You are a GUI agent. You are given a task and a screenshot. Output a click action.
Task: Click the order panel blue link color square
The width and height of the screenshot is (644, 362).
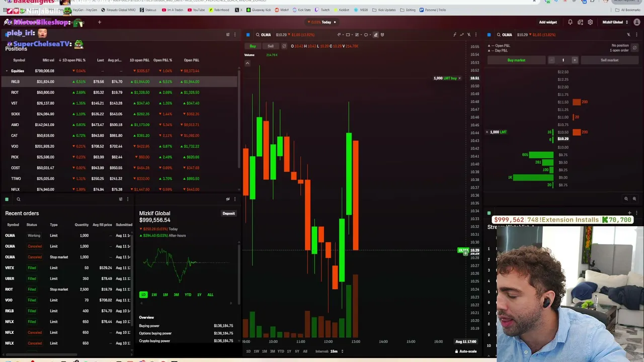[x=489, y=35]
